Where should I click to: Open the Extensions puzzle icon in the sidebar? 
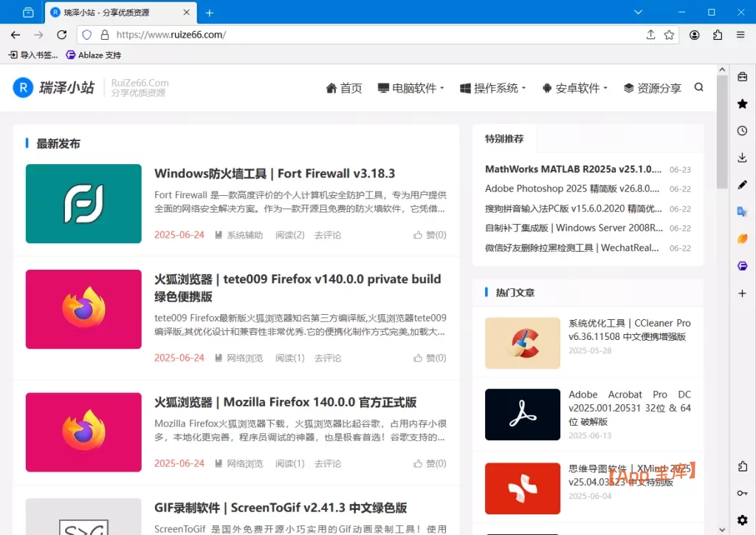click(742, 466)
